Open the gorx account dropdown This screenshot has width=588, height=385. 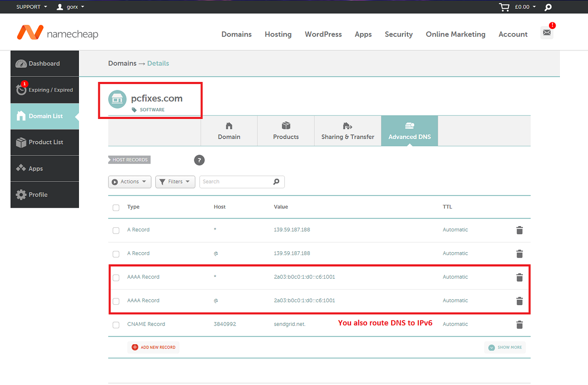point(75,7)
